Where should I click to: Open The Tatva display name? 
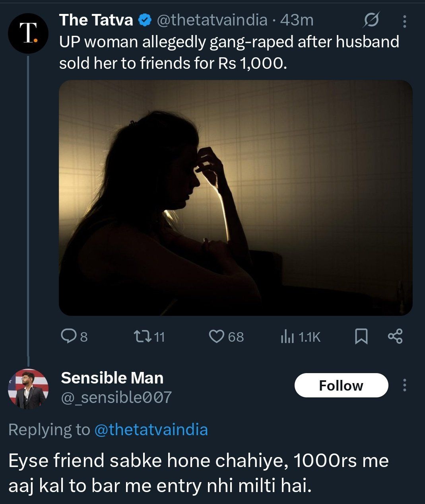click(96, 20)
